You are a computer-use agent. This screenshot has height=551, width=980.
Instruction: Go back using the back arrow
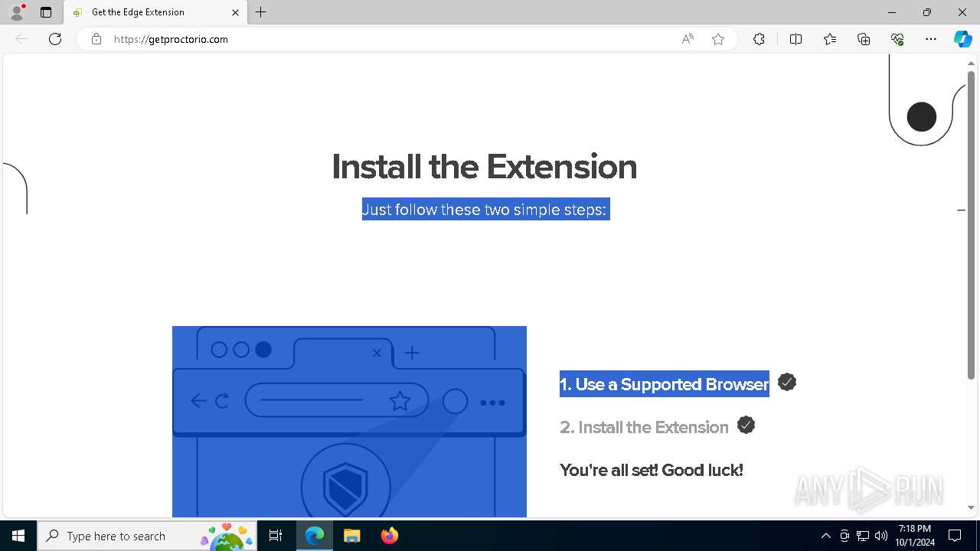[x=21, y=39]
